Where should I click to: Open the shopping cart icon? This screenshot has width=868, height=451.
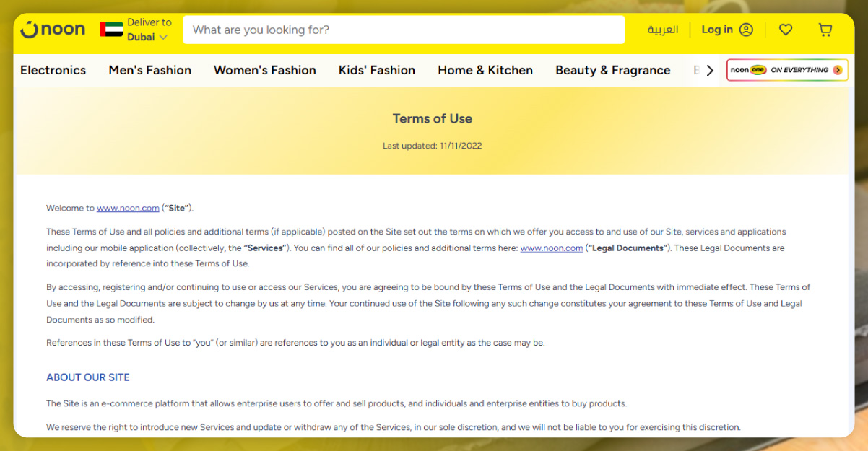pos(825,30)
